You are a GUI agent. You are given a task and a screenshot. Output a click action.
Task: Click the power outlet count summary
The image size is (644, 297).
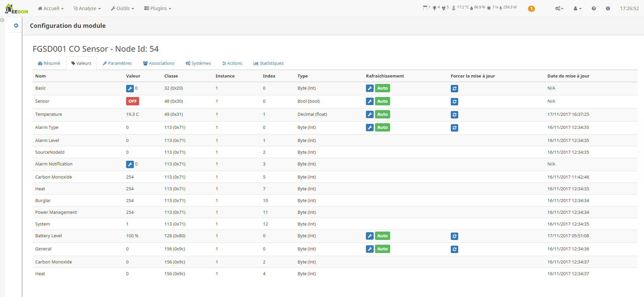(x=445, y=7)
